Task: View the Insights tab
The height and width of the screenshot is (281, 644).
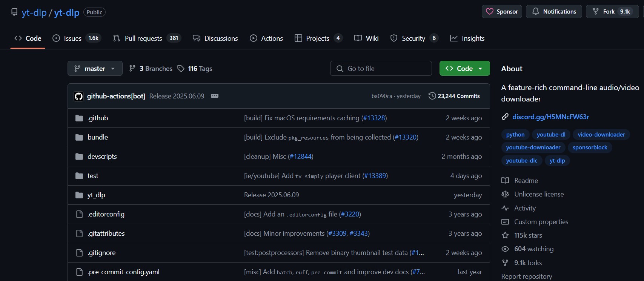Action: tap(467, 38)
